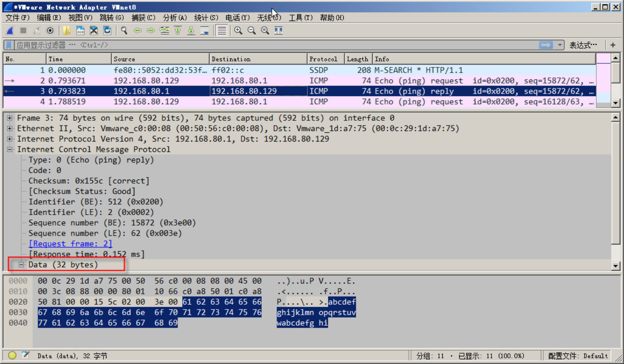Select packet 2 ICMP echo request
This screenshot has width=624, height=364.
pos(300,81)
